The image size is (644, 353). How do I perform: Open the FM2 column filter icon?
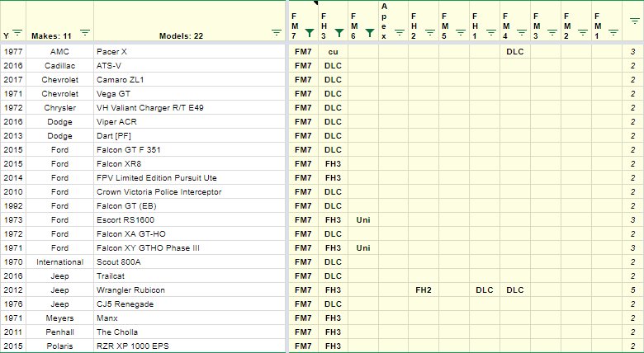583,32
